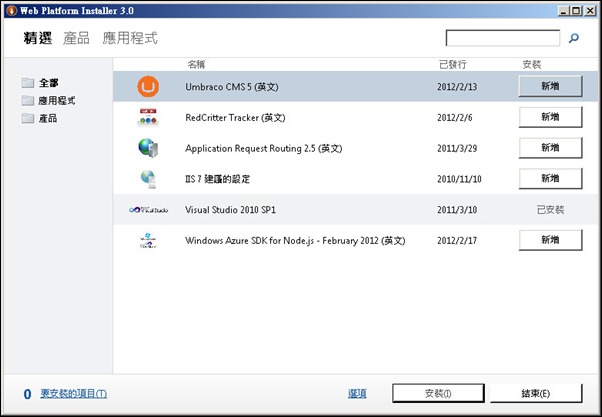The width and height of the screenshot is (602, 417).
Task: Click the Visual Studio 2010 SP1 logo
Action: (148, 210)
